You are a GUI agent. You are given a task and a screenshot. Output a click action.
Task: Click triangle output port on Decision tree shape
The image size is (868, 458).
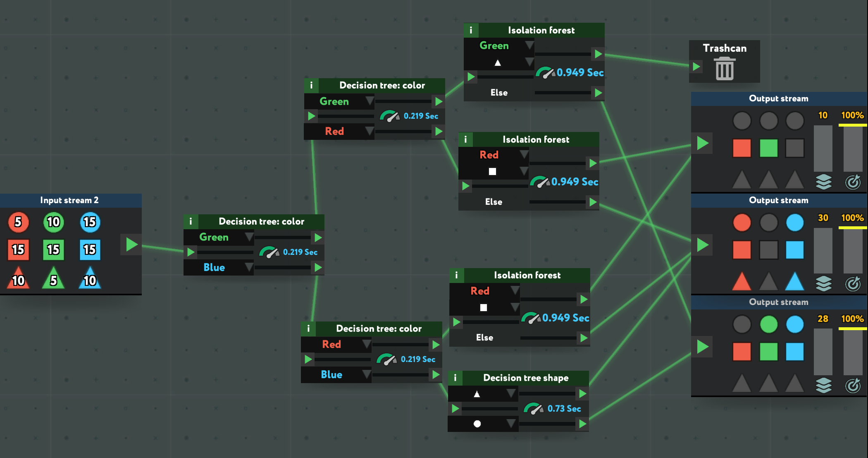pyautogui.click(x=582, y=393)
